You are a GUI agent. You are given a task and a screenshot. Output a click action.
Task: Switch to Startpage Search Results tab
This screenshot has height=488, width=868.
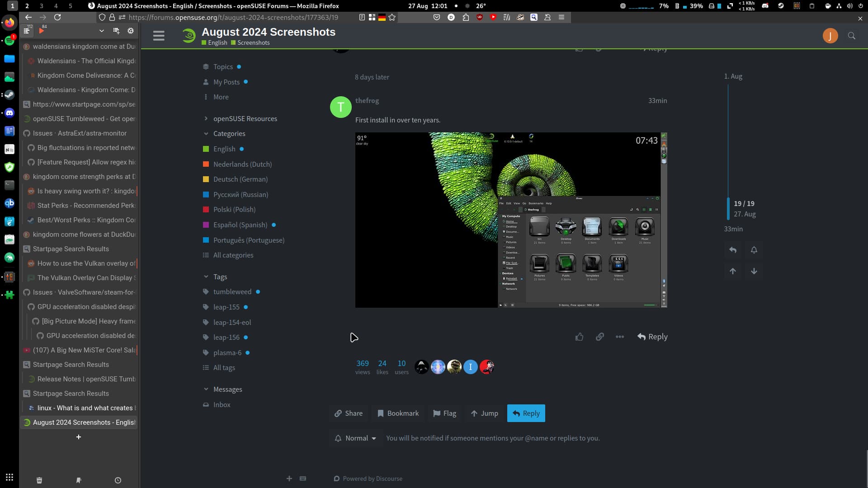coord(71,249)
